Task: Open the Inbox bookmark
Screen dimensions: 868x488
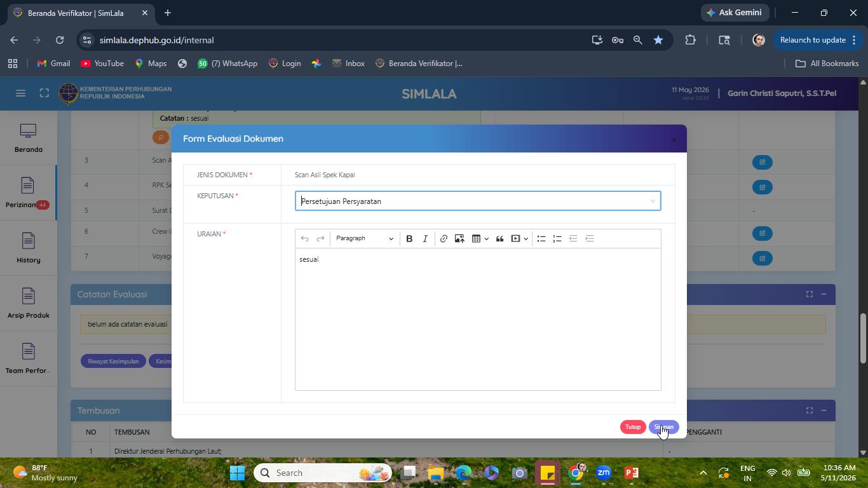Action: click(348, 64)
